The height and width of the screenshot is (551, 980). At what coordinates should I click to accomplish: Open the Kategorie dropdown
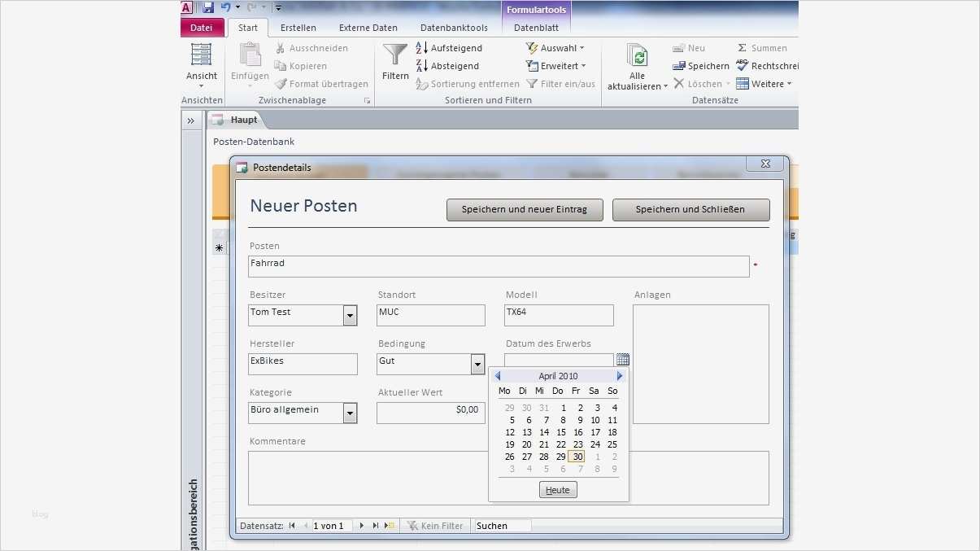(350, 413)
